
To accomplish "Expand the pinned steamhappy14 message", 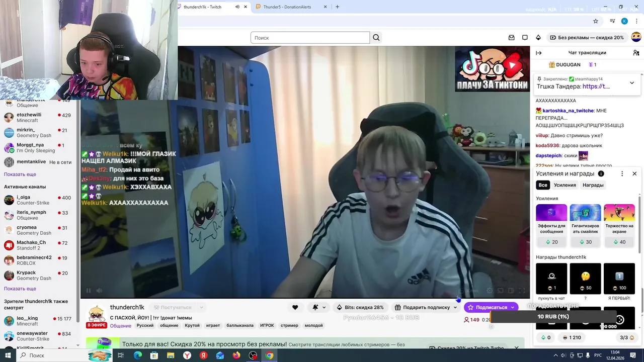I will (x=632, y=83).
